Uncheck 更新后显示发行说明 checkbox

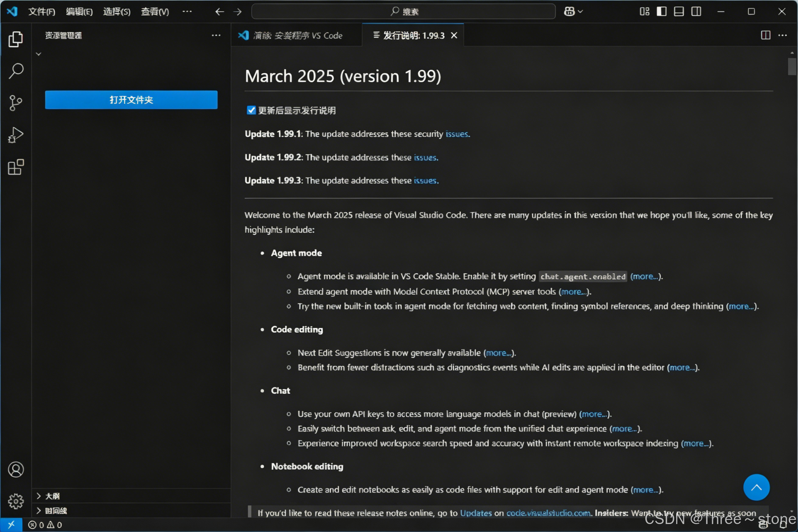tap(251, 110)
